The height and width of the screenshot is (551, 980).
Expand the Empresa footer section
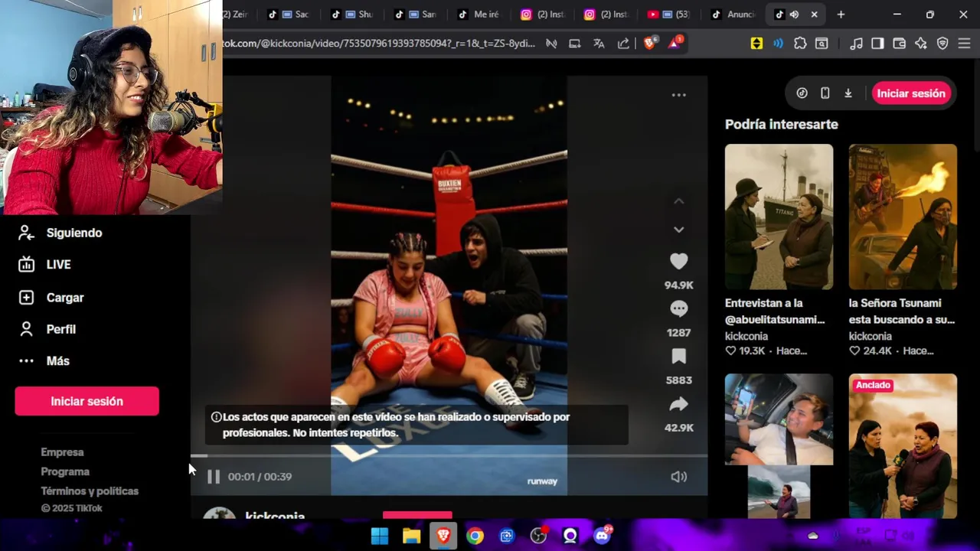62,452
